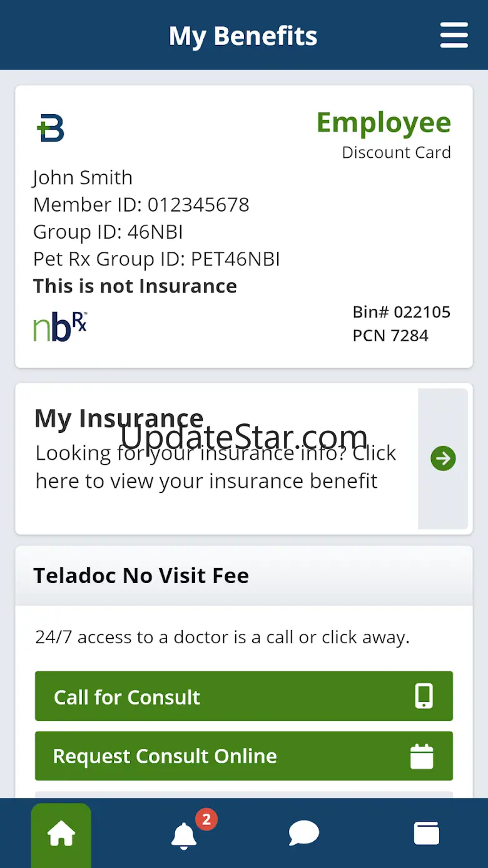
Task: Tap the My Benefits page title
Action: 243,36
